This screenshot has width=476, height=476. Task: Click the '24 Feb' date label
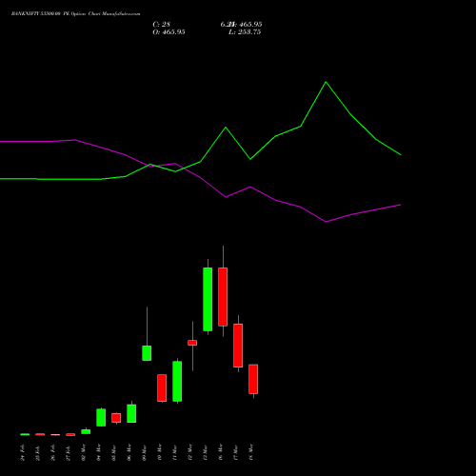pyautogui.click(x=23, y=452)
